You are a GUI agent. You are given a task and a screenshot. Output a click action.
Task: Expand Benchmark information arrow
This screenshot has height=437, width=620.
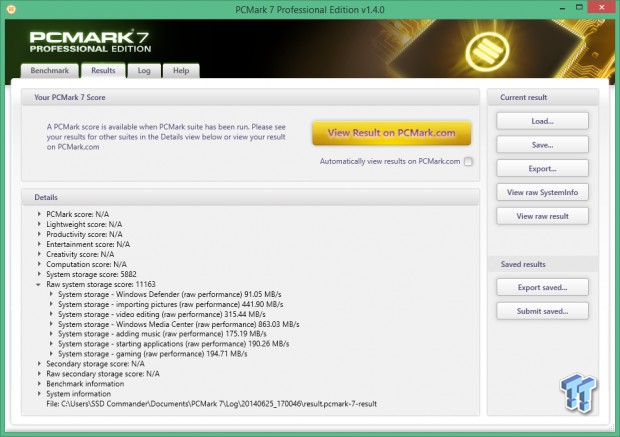tap(39, 384)
